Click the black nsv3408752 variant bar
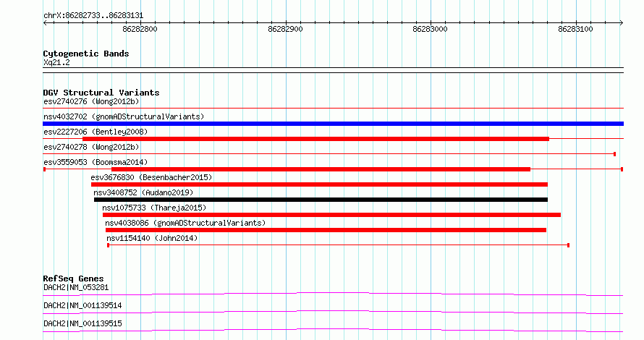644x340 pixels. click(321, 200)
